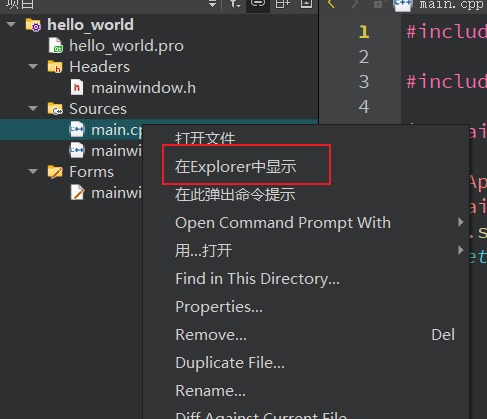Click the #includ code on line 3
The width and height of the screenshot is (487, 419).
pos(447,82)
